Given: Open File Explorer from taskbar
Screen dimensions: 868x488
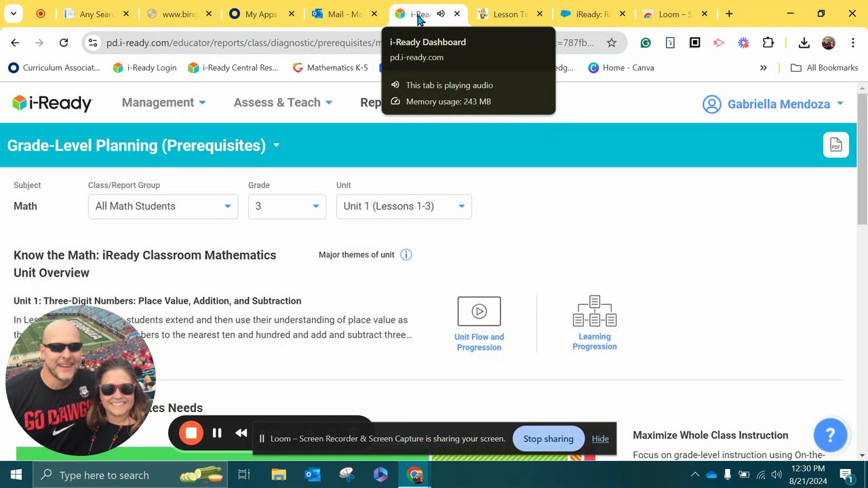Looking at the screenshot, I should [x=279, y=475].
